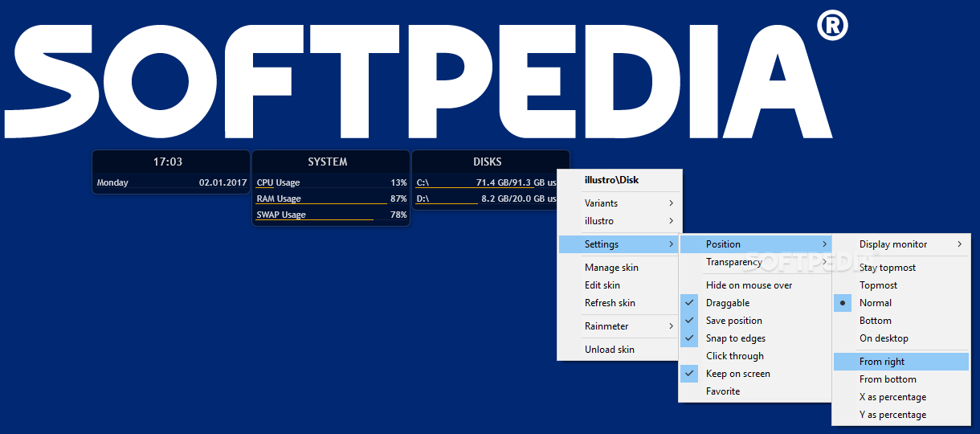Toggle From right option
Image resolution: width=980 pixels, height=434 pixels.
(x=900, y=362)
